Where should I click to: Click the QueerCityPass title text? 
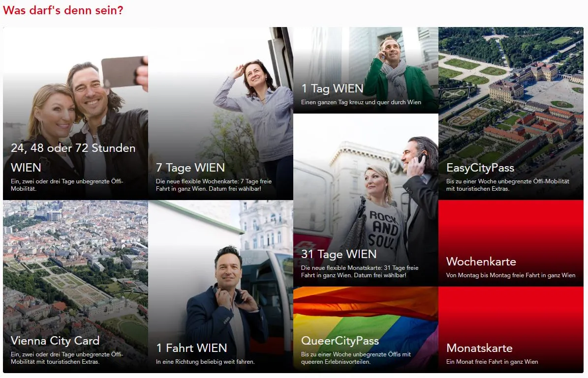pos(340,341)
